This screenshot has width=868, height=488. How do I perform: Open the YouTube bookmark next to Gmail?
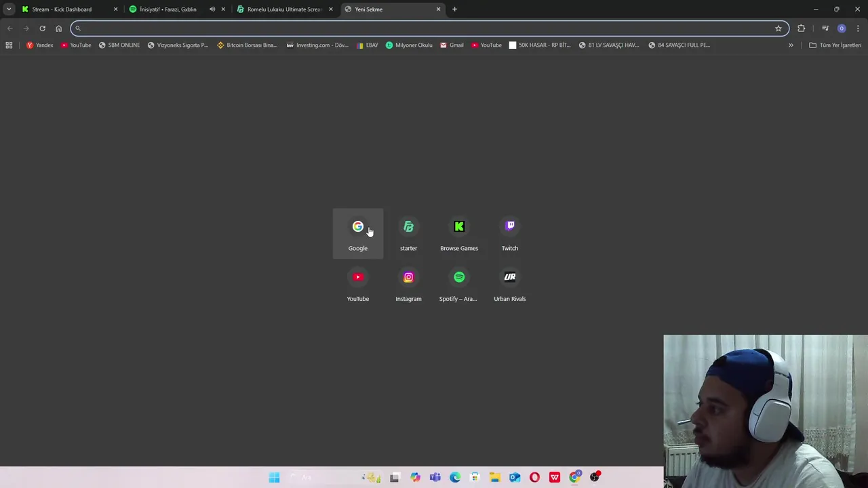click(x=487, y=45)
